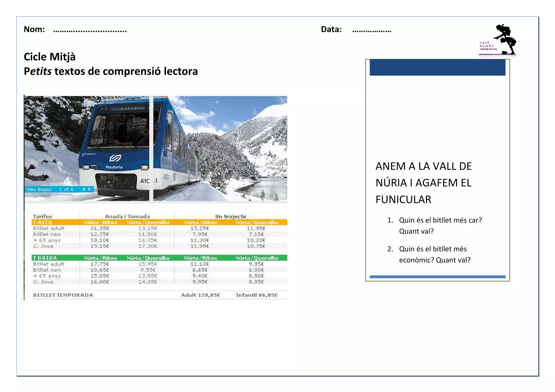The width and height of the screenshot is (555, 392).
Task: Click the dark blue banner atop the sidebar box
Action: (437, 67)
